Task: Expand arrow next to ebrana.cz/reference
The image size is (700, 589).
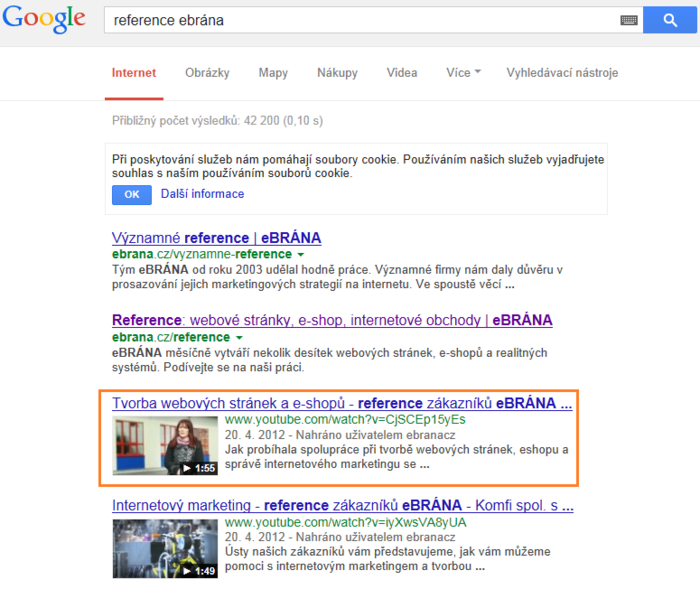Action: coord(239,338)
